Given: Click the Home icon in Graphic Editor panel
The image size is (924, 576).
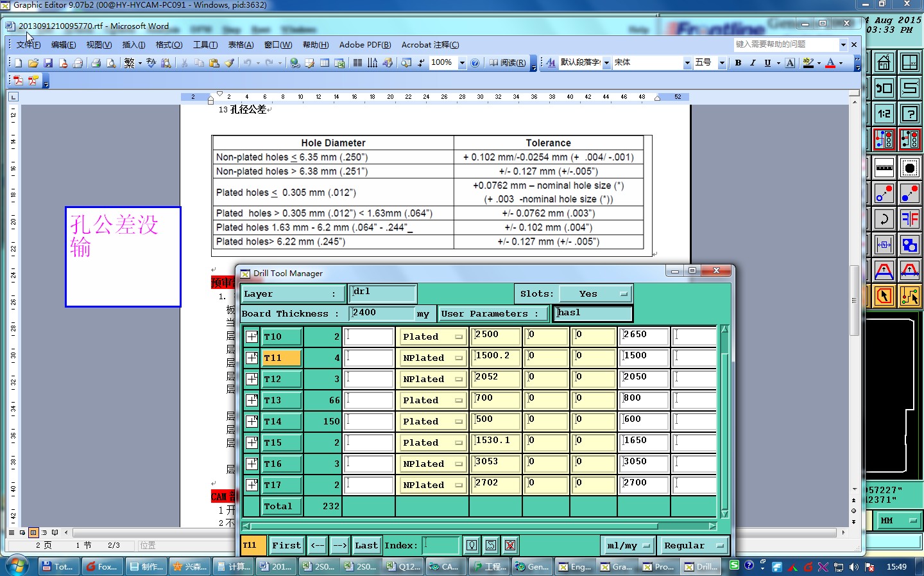Looking at the screenshot, I should point(884,63).
